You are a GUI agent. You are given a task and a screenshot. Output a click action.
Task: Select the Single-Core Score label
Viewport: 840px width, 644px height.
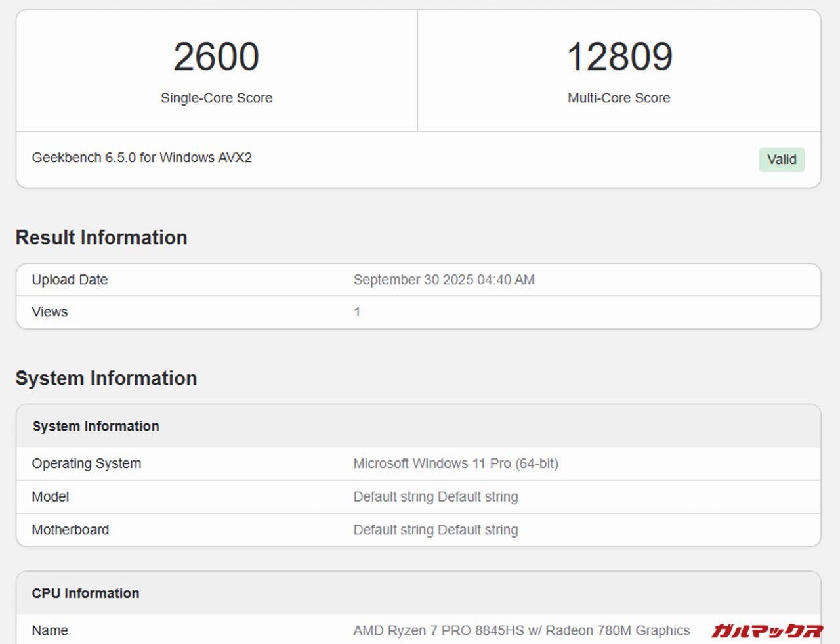[x=216, y=98]
